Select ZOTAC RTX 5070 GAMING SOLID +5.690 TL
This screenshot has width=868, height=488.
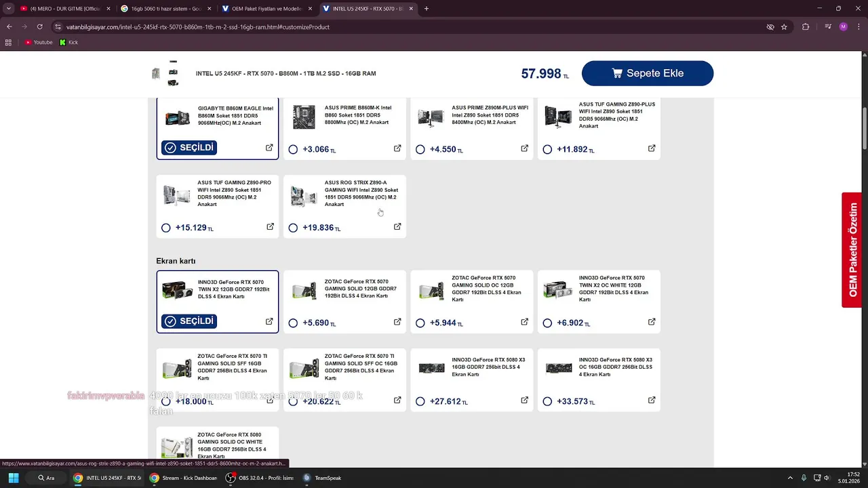(293, 323)
